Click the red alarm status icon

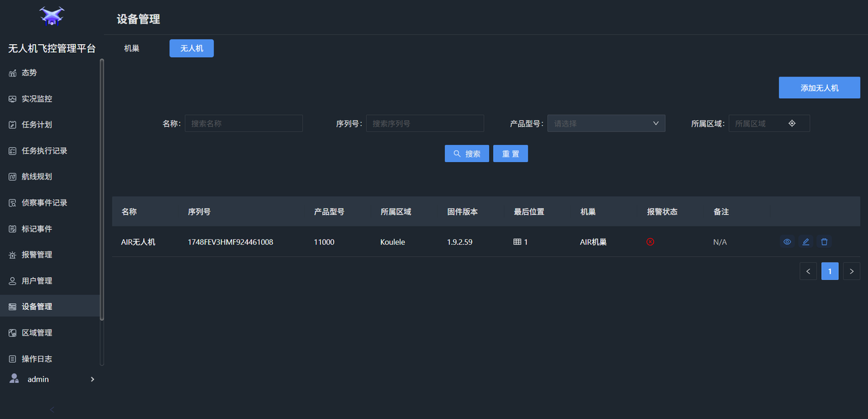(x=650, y=241)
